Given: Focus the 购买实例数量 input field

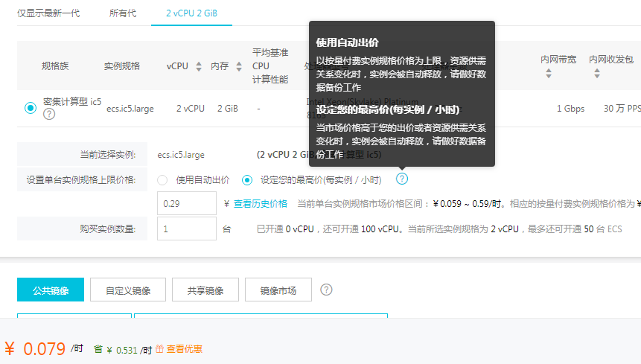Looking at the screenshot, I should (x=187, y=229).
